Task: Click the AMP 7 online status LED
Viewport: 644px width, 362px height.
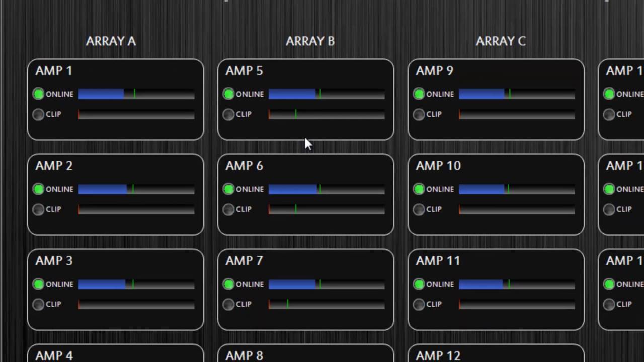Action: (229, 284)
